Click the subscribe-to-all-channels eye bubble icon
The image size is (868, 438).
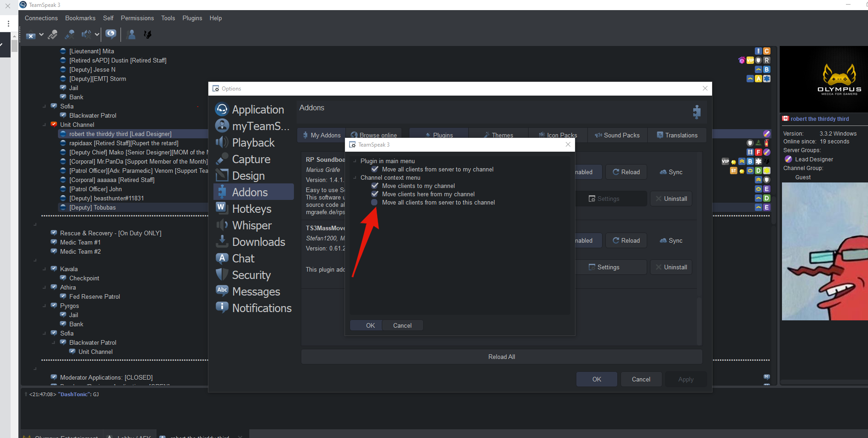(110, 34)
